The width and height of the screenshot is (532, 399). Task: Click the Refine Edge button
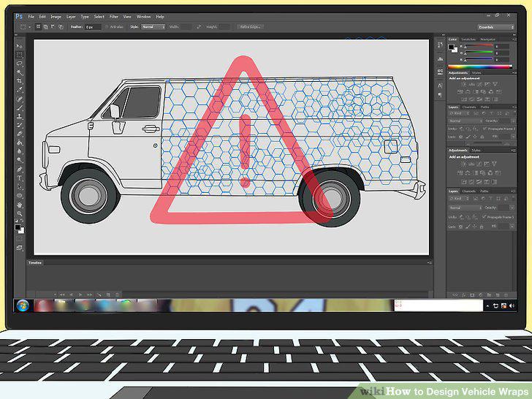pos(250,26)
